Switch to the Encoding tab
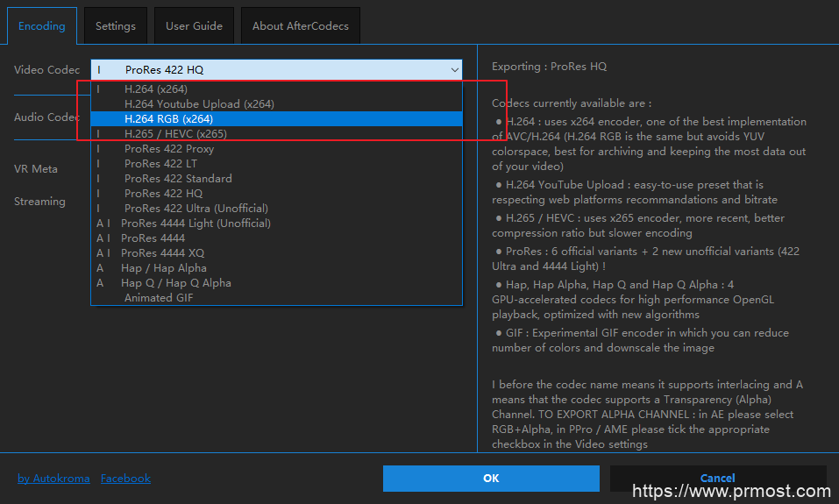 pyautogui.click(x=42, y=25)
